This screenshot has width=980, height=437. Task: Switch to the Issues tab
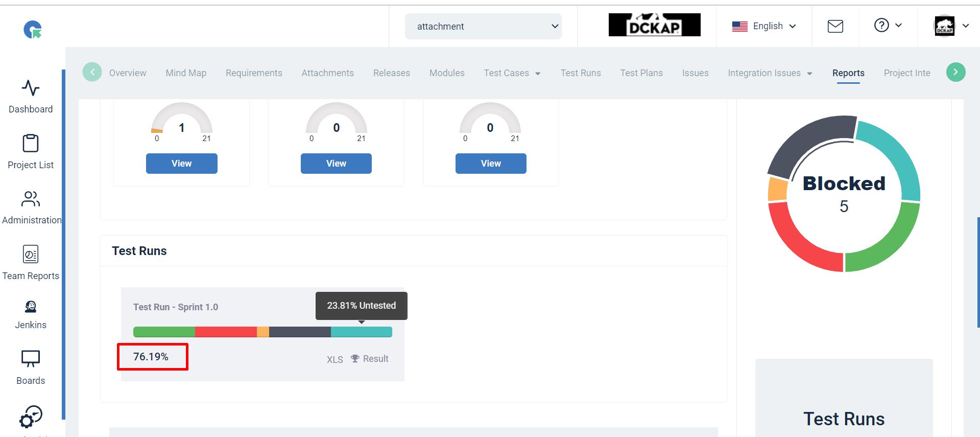point(695,73)
